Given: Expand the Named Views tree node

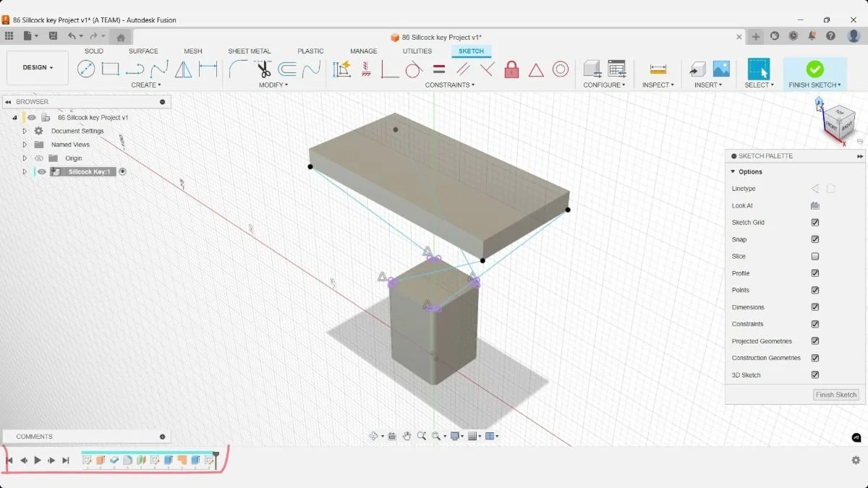Looking at the screenshot, I should click(x=25, y=145).
